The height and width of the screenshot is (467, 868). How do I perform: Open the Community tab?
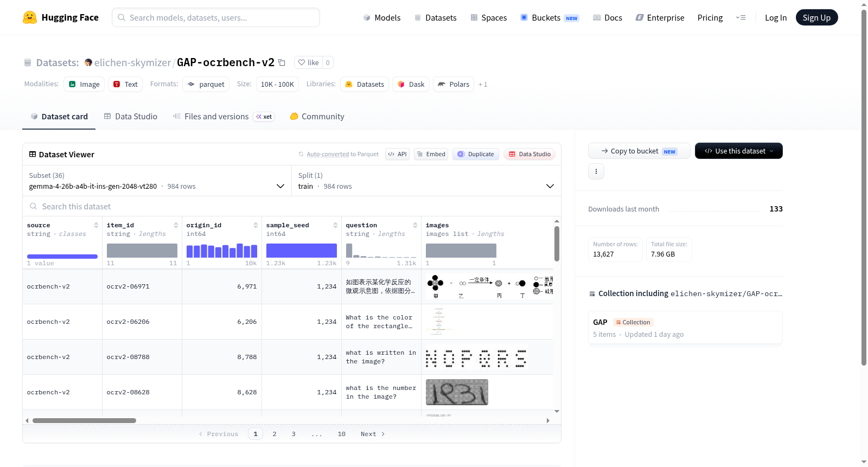click(x=317, y=116)
